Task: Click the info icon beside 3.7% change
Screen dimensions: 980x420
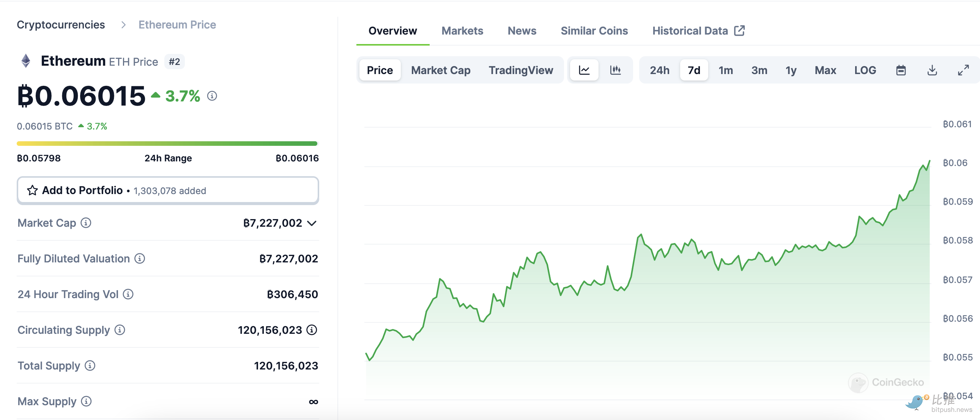Action: tap(212, 96)
